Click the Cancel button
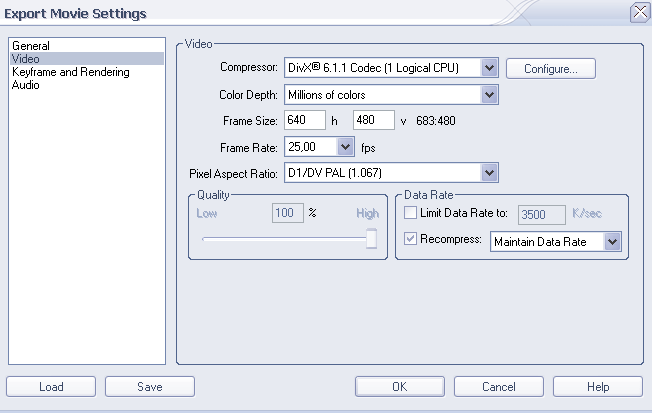This screenshot has width=652, height=413. 499,387
